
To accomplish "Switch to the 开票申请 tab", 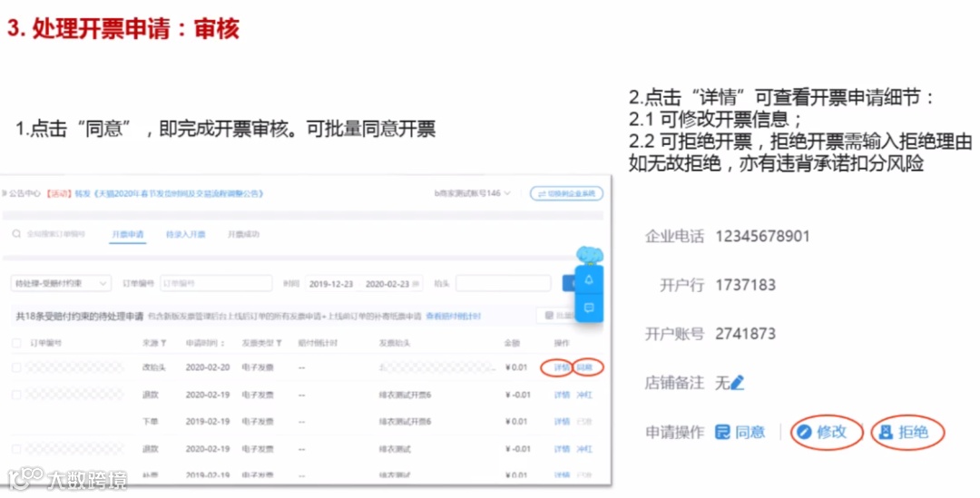I will click(x=128, y=234).
